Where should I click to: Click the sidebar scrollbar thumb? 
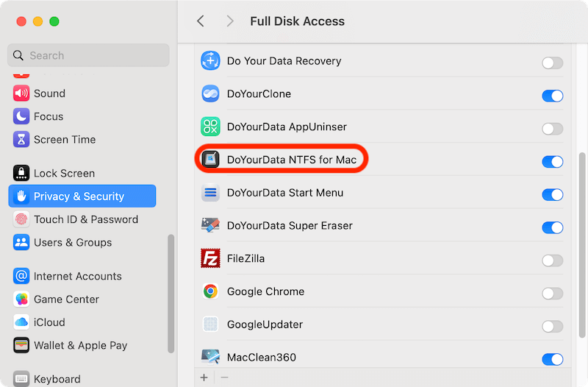click(171, 294)
